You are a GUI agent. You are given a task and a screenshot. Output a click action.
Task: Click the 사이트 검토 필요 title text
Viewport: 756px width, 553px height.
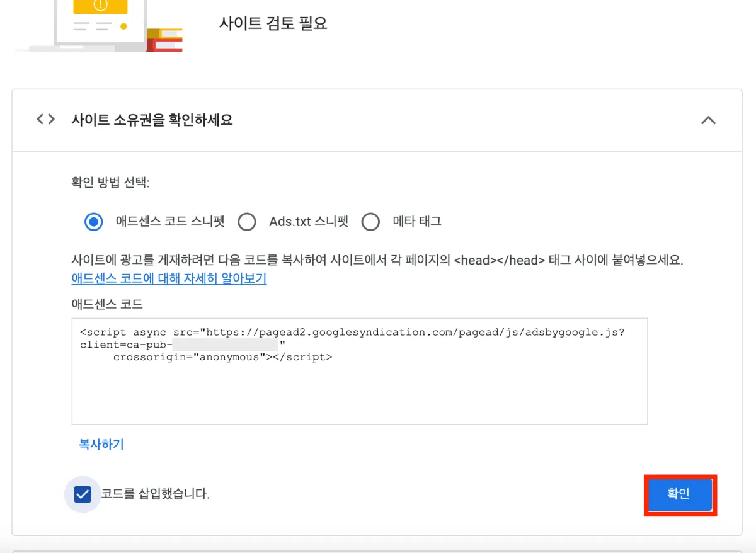[273, 24]
